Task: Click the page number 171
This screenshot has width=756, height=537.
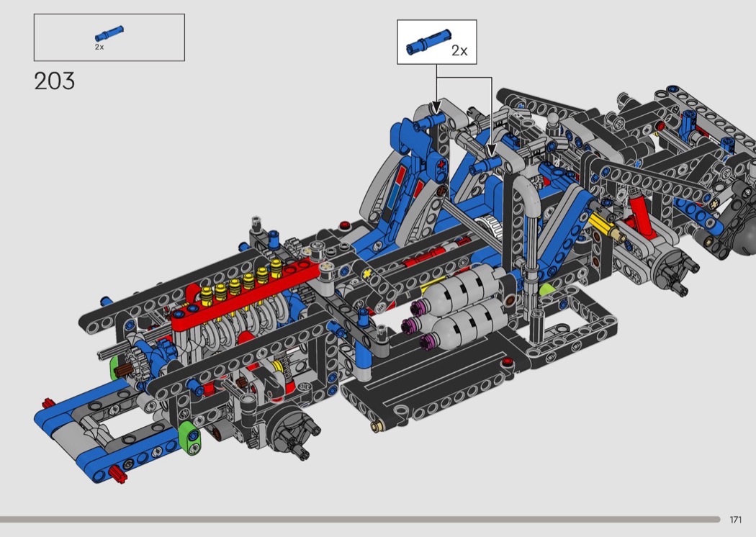Action: (x=735, y=520)
